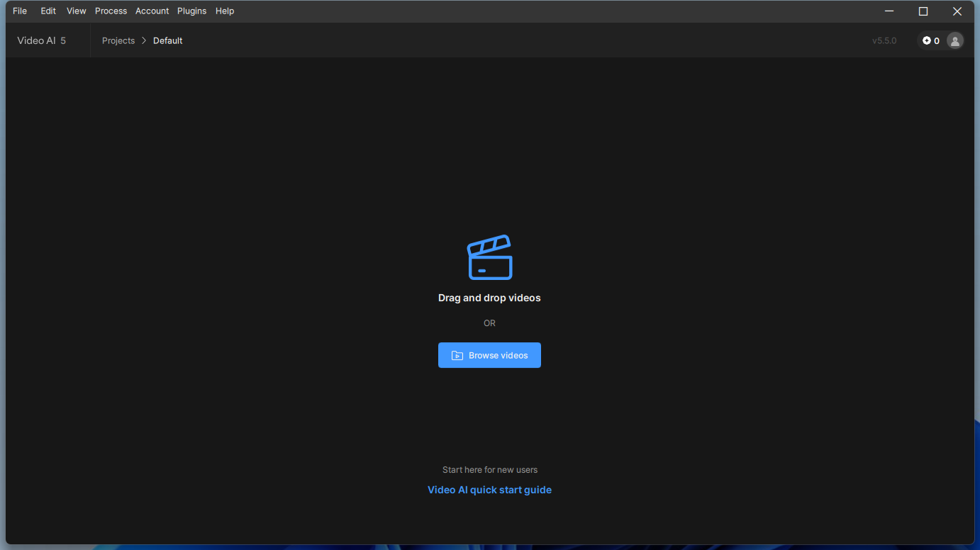Click the blue clapperboard icon
This screenshot has width=980, height=550.
[489, 257]
